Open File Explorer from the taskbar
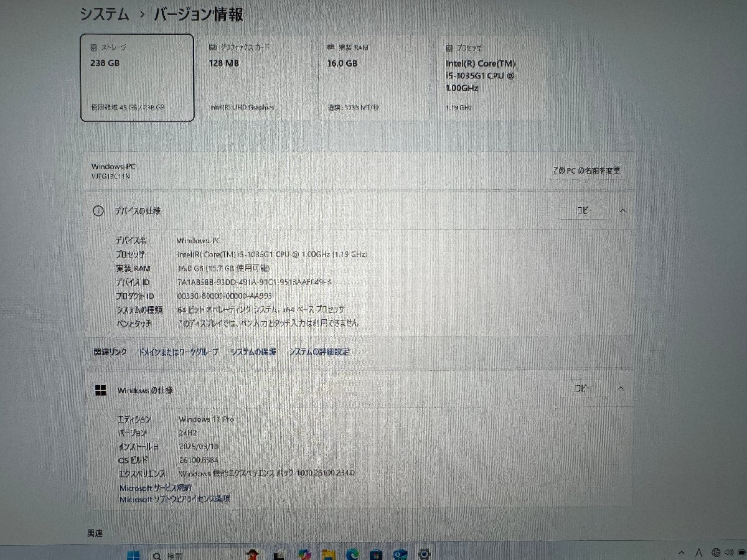Screen dimensions: 747x560 click(x=328, y=554)
